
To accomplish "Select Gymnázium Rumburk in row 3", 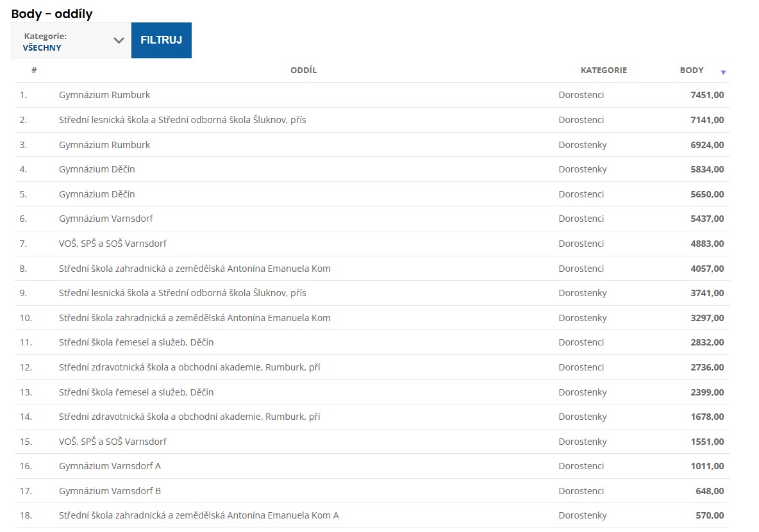I will pyautogui.click(x=104, y=145).
